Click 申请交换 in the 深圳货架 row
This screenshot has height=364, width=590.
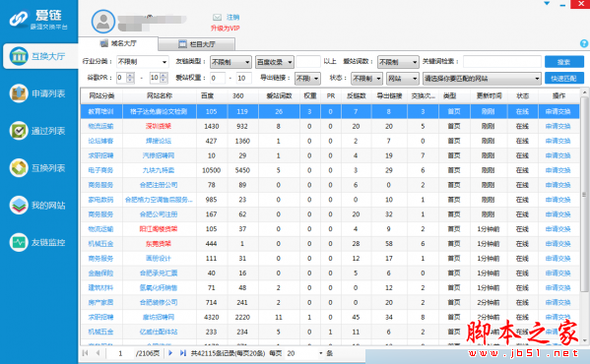[558, 126]
